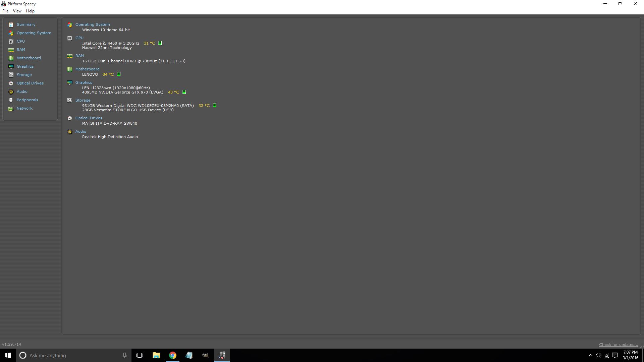Click the Summary clipboard icon in sidebar
This screenshot has height=362, width=644.
(11, 24)
